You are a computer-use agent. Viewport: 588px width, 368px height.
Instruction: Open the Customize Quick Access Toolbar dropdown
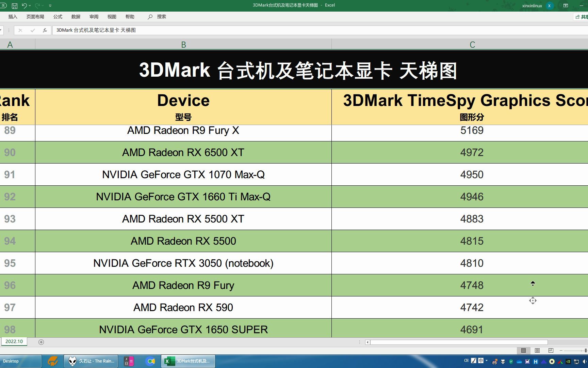point(50,5)
